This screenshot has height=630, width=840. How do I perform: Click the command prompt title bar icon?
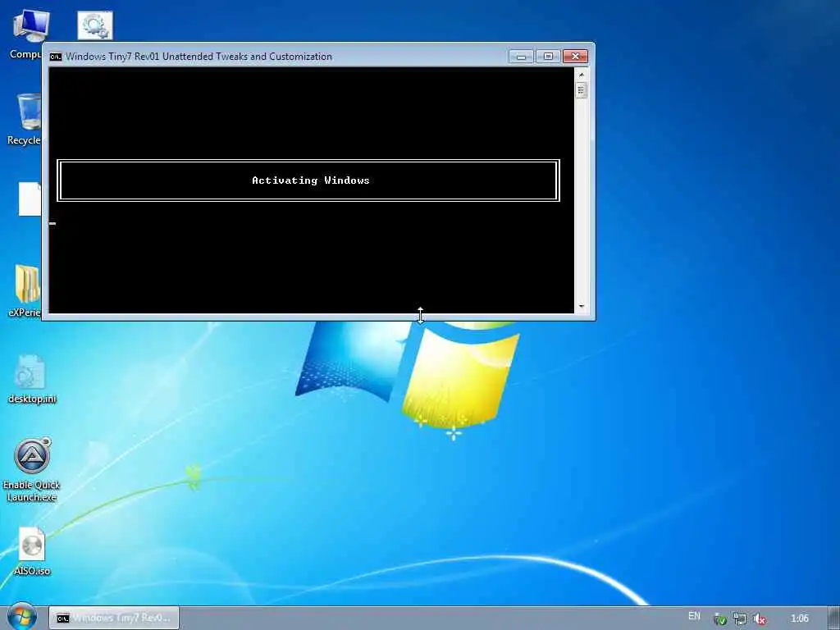tap(56, 57)
